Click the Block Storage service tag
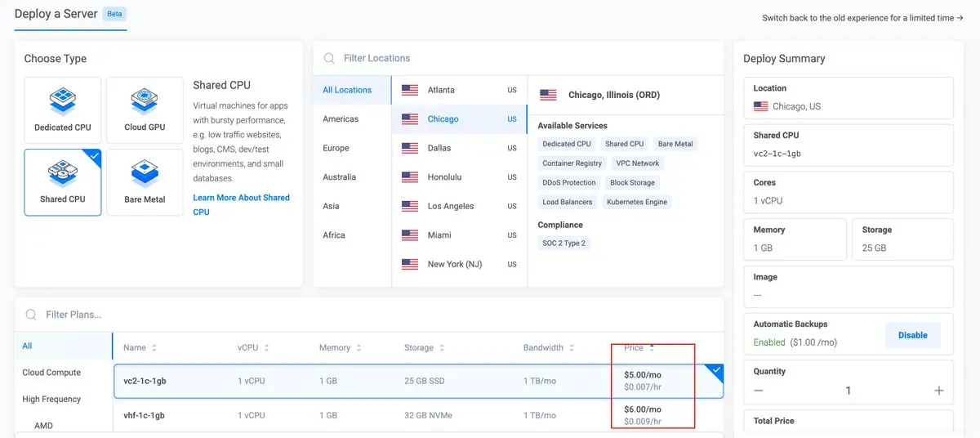Viewport: 980px width, 438px height. (x=633, y=183)
